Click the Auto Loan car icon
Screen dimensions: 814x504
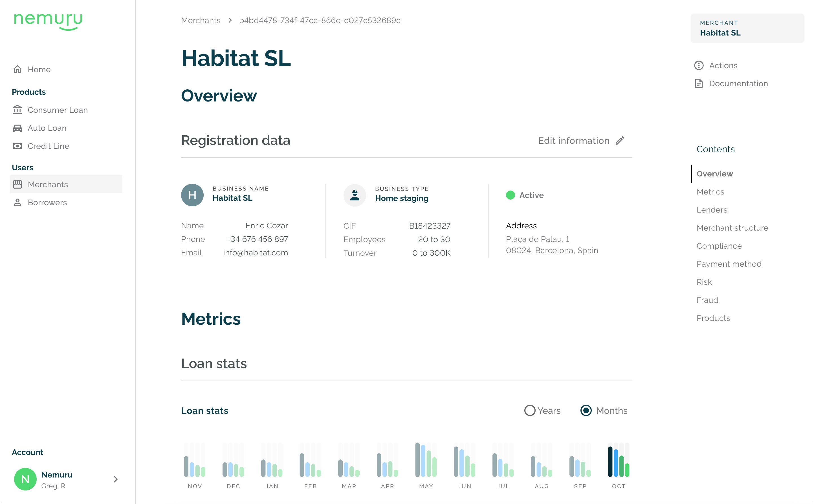(x=17, y=128)
